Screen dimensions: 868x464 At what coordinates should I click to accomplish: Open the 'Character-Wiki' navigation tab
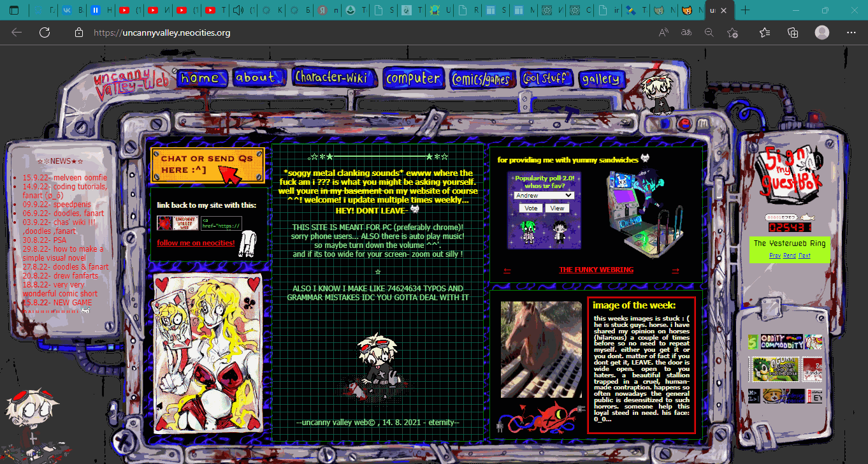click(x=331, y=78)
